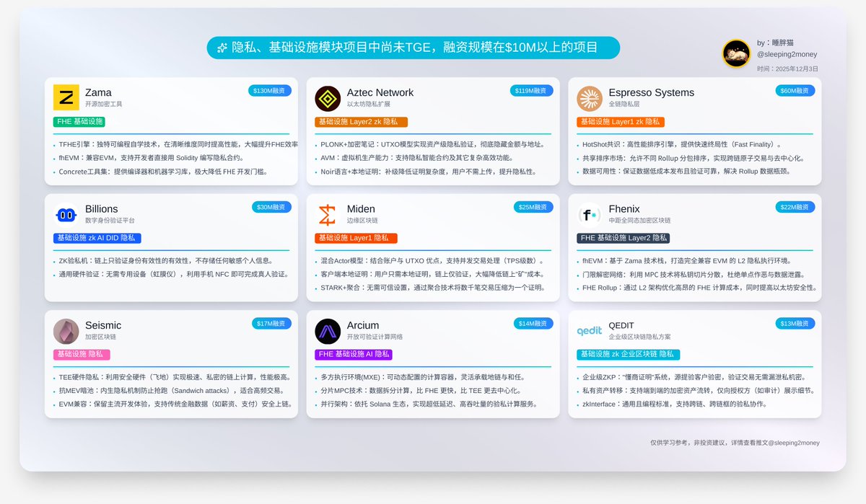Click the Espresso Systems orange logo
The height and width of the screenshot is (504, 866).
(x=590, y=98)
